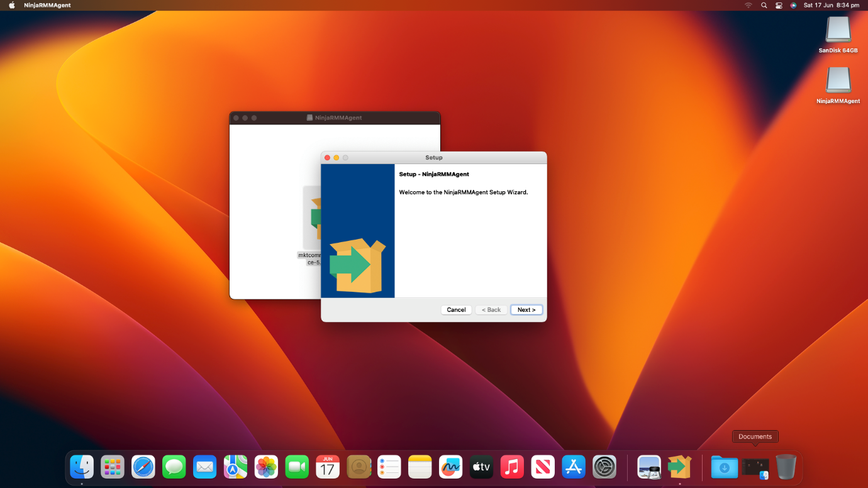Launch Freeform from the Dock
This screenshot has height=488, width=868.
[451, 467]
